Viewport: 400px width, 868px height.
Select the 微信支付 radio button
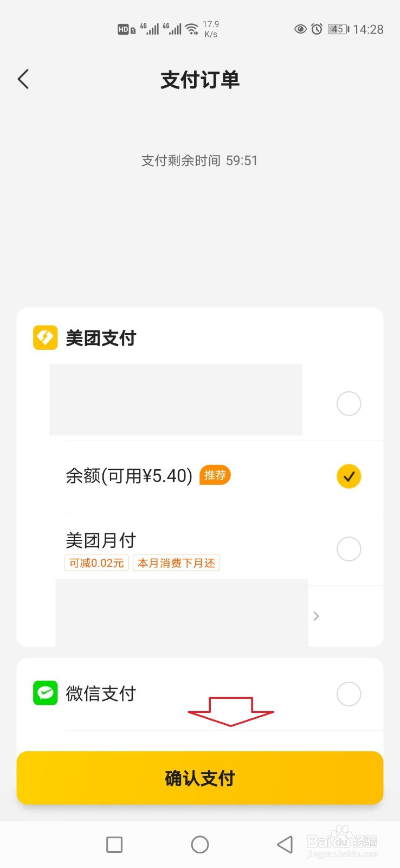(x=349, y=694)
